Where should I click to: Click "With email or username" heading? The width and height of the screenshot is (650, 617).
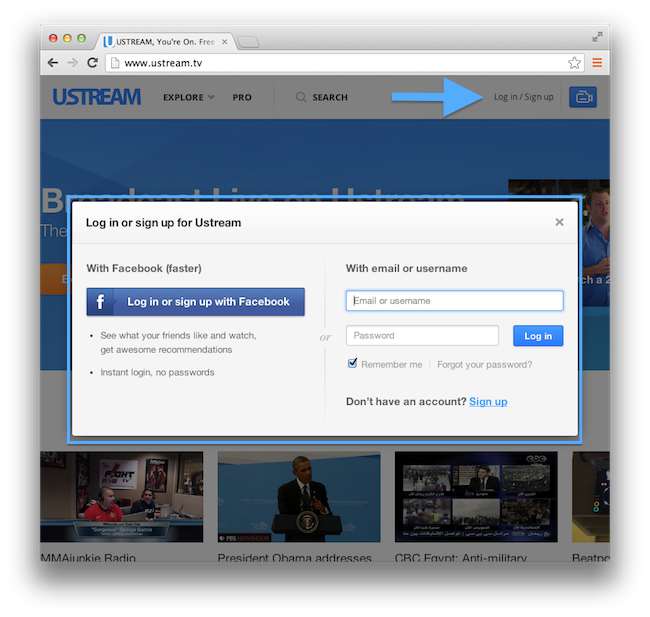click(407, 269)
